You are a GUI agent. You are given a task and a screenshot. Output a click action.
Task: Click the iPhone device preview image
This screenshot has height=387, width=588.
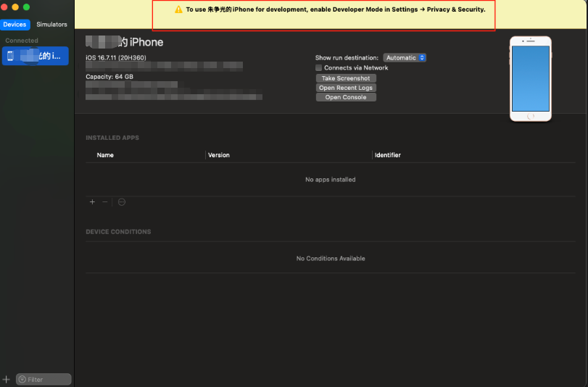[x=530, y=79]
